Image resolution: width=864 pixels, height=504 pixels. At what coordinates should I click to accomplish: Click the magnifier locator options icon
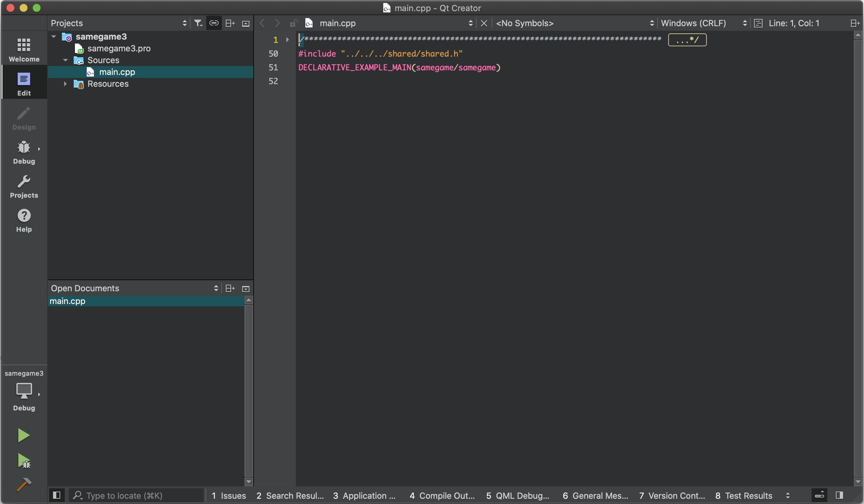tap(78, 495)
